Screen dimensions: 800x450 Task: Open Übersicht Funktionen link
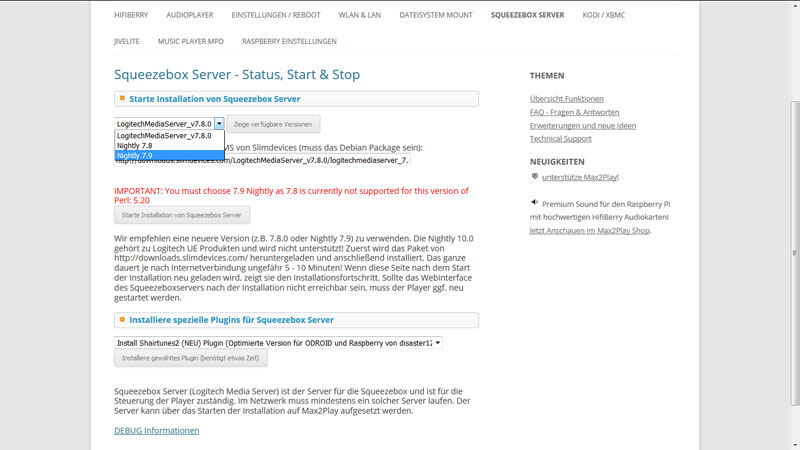(x=566, y=98)
